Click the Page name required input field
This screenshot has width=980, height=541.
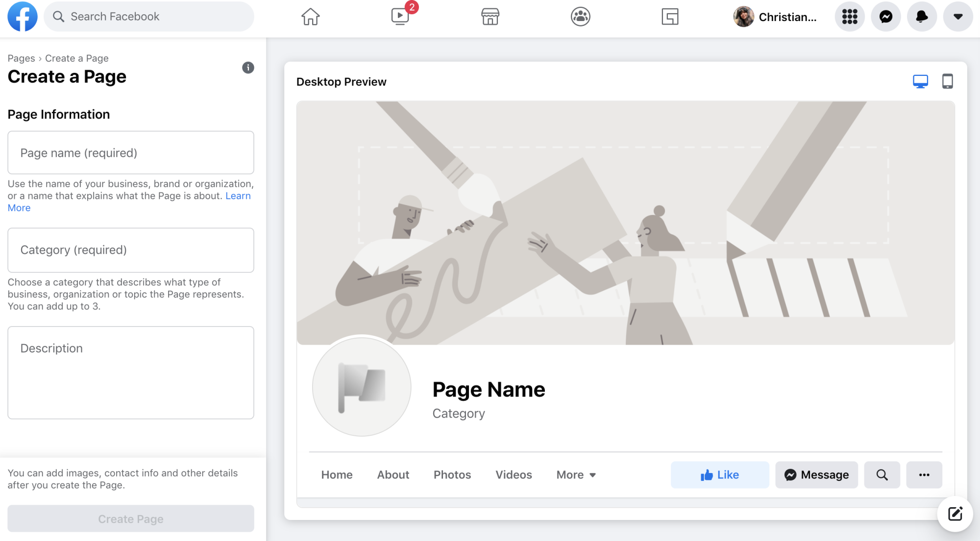click(x=131, y=153)
